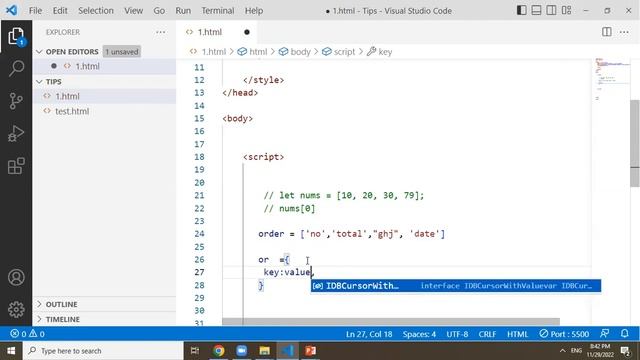Open Accounts menu in activity bar
Image resolution: width=640 pixels, height=360 pixels.
16,278
